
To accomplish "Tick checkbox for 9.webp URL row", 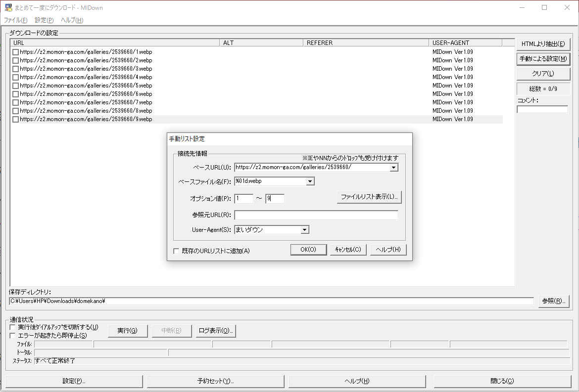I will tap(15, 120).
